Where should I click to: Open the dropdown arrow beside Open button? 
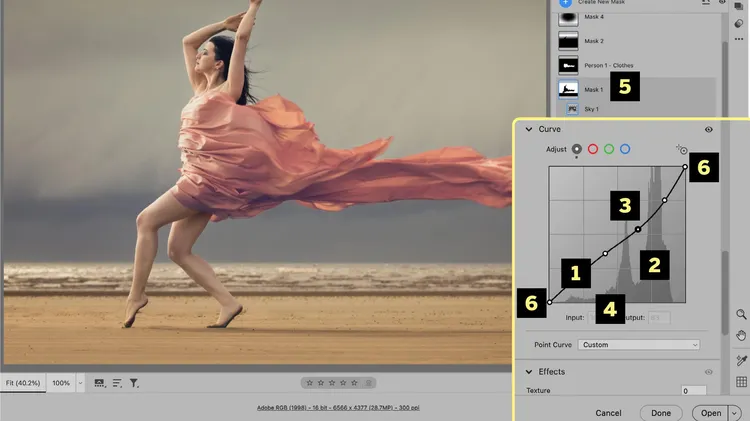click(734, 413)
